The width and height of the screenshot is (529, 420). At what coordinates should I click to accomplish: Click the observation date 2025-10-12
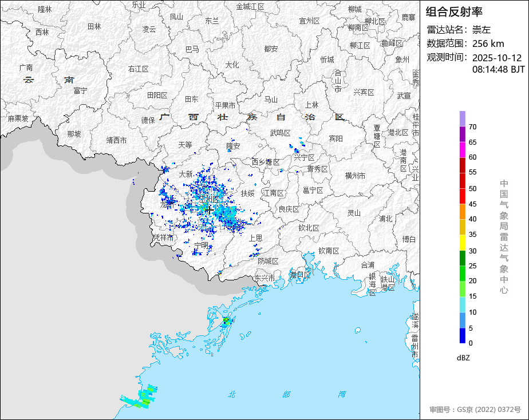tap(497, 58)
